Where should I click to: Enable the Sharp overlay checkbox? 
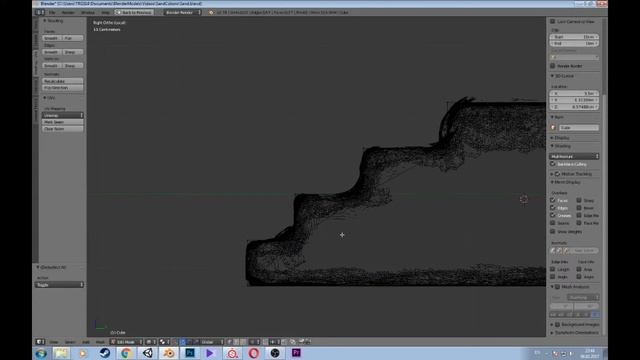tap(579, 200)
